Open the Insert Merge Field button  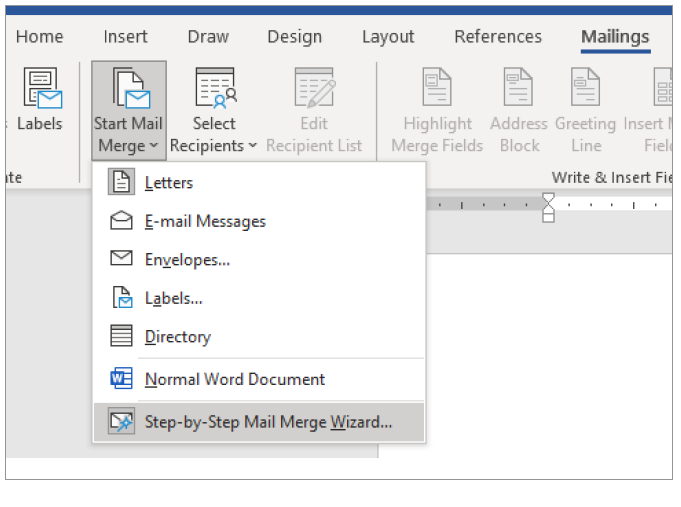coord(660,110)
